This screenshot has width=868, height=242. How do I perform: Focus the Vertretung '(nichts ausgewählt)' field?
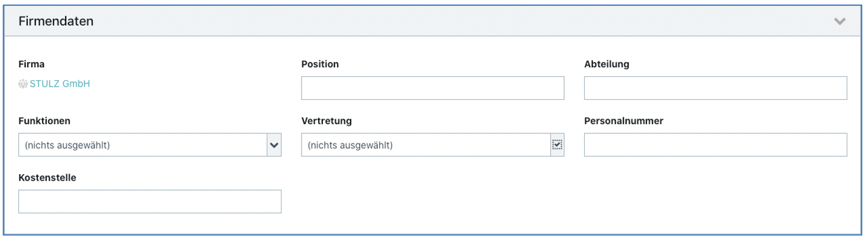426,145
